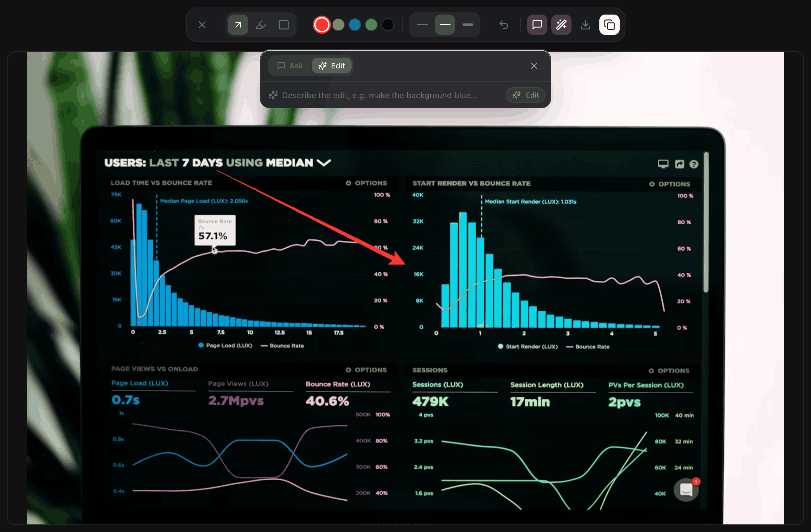Choose the olive color swatch
The width and height of the screenshot is (811, 532).
point(338,25)
